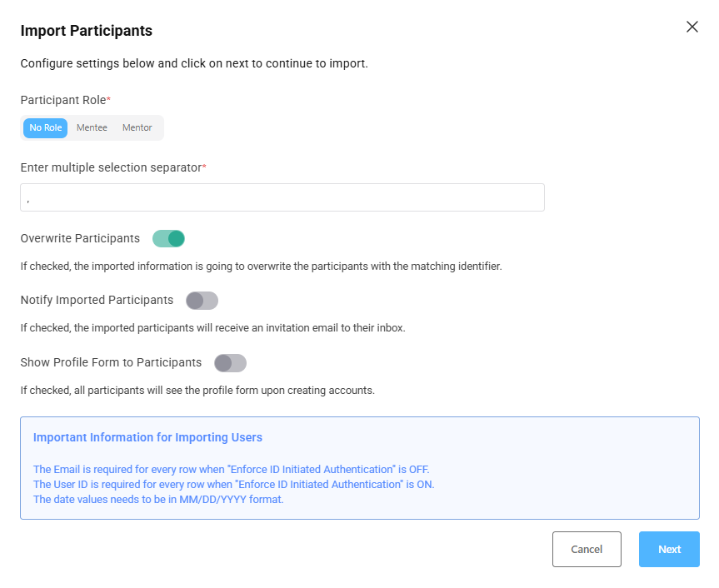Turn on Show Profile Form to Participants
719x588 pixels.
point(230,363)
